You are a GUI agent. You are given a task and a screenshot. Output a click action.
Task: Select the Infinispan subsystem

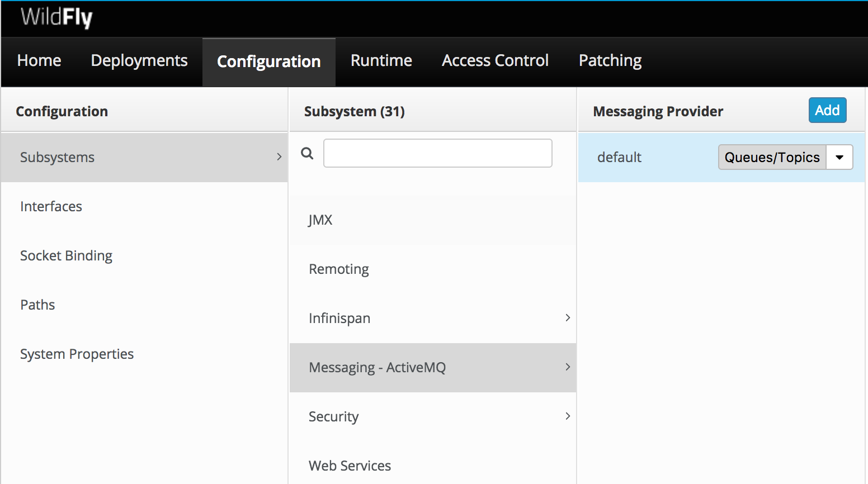(433, 318)
